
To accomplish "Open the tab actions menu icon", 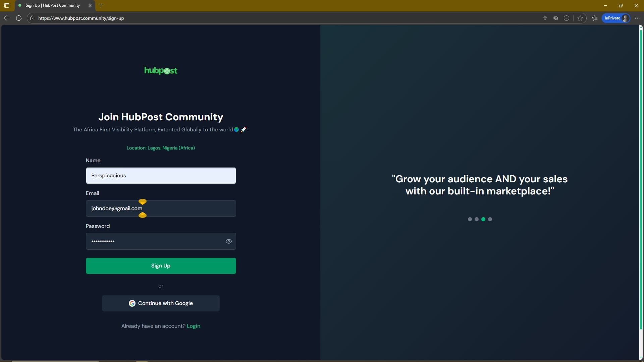I will pos(7,5).
